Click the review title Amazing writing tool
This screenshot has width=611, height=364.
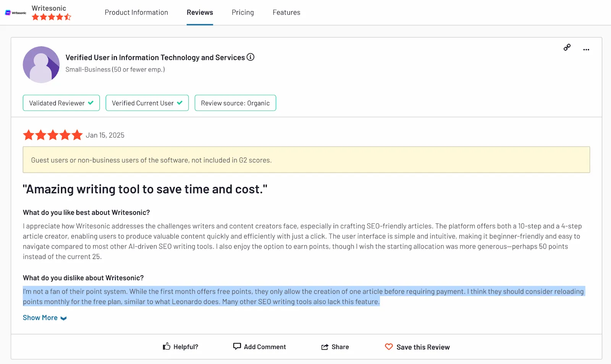[145, 189]
